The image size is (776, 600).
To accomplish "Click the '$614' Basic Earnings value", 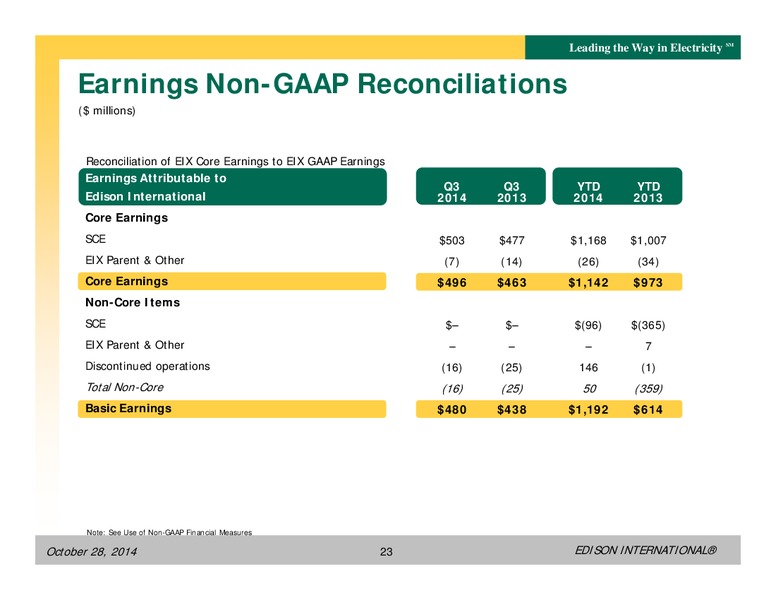I will [648, 410].
